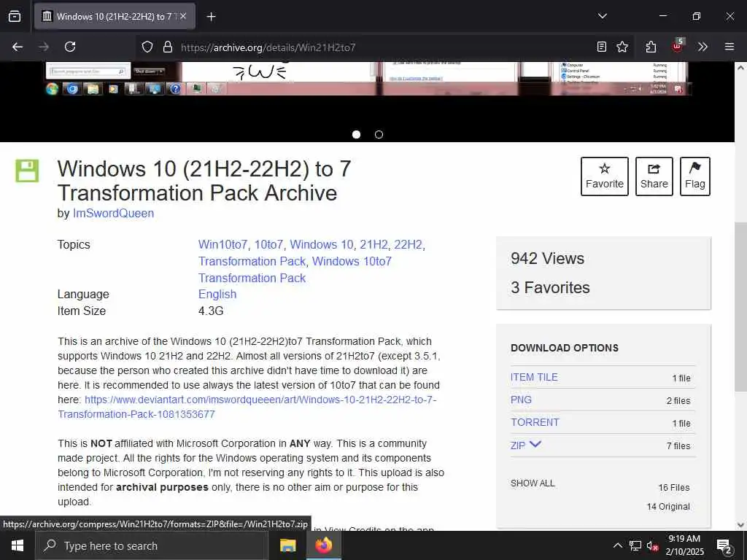The height and width of the screenshot is (560, 747).
Task: Open English language link
Action: (217, 295)
